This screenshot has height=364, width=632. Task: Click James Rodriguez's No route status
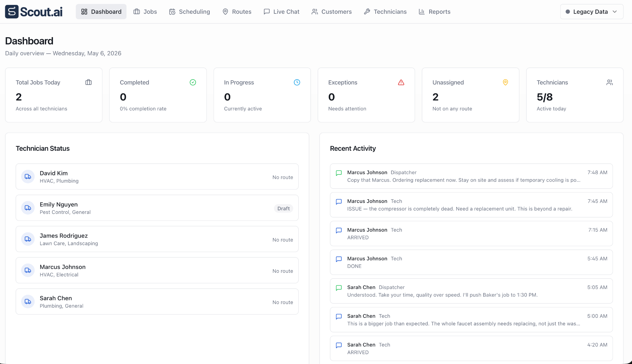tap(283, 240)
